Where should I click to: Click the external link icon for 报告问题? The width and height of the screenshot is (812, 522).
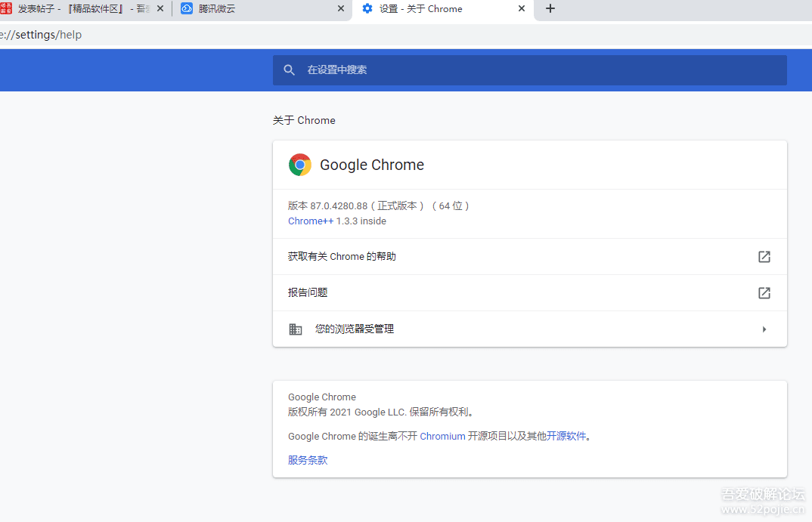(764, 293)
